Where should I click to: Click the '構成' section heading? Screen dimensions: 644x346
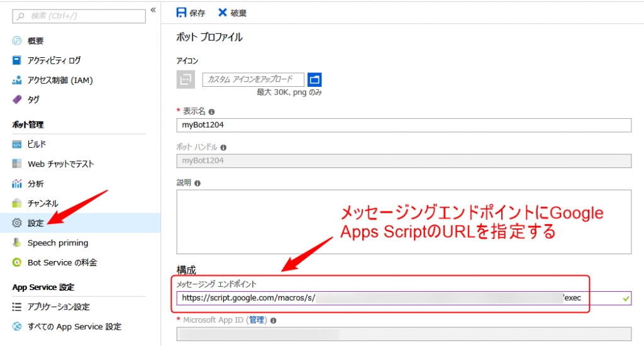pyautogui.click(x=186, y=270)
